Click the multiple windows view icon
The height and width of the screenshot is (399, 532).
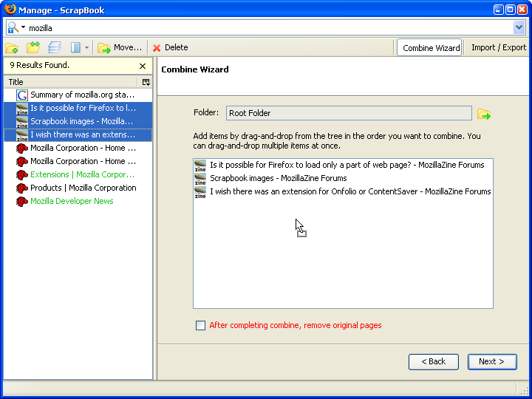pyautogui.click(x=55, y=47)
